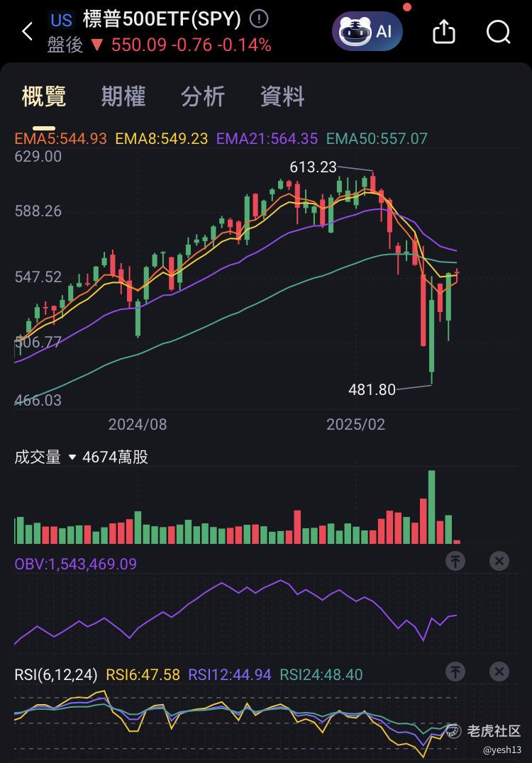This screenshot has width=532, height=763.
Task: Tap the RSI24:48.40 value
Action: (x=321, y=674)
